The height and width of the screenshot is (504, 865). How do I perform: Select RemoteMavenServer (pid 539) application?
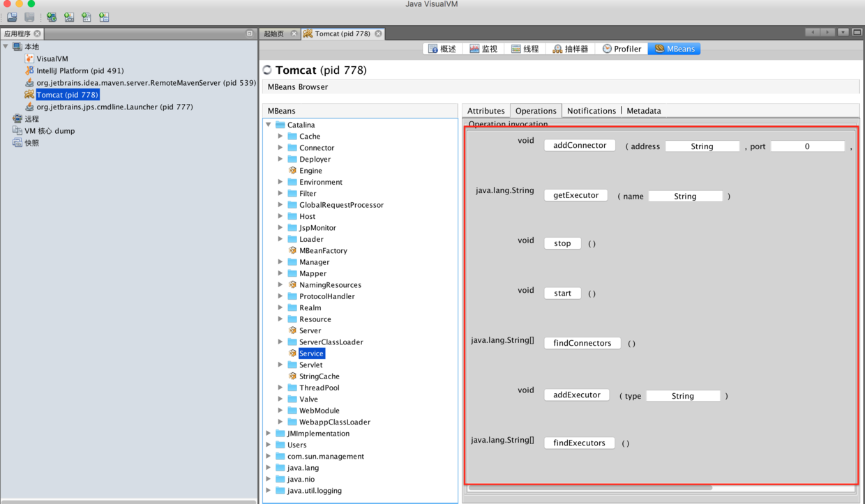[x=146, y=82]
